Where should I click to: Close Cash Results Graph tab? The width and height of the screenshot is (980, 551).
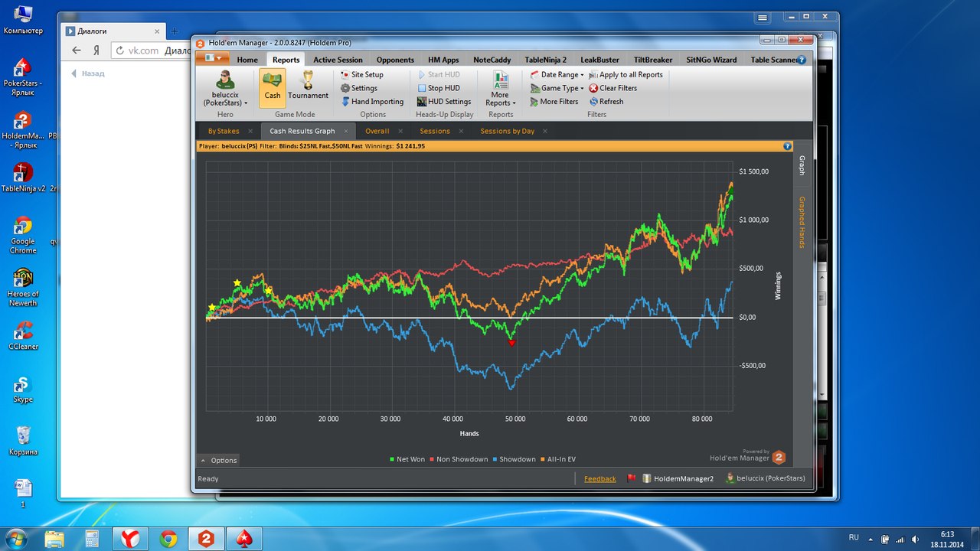pyautogui.click(x=346, y=132)
